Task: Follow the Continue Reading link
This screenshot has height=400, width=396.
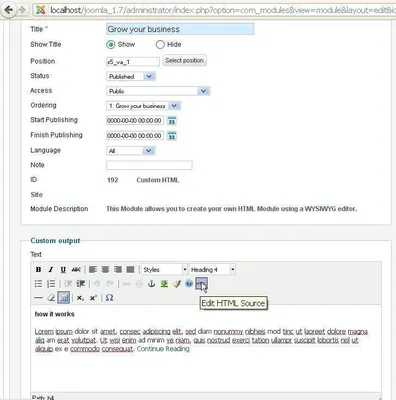Action: pos(163,349)
